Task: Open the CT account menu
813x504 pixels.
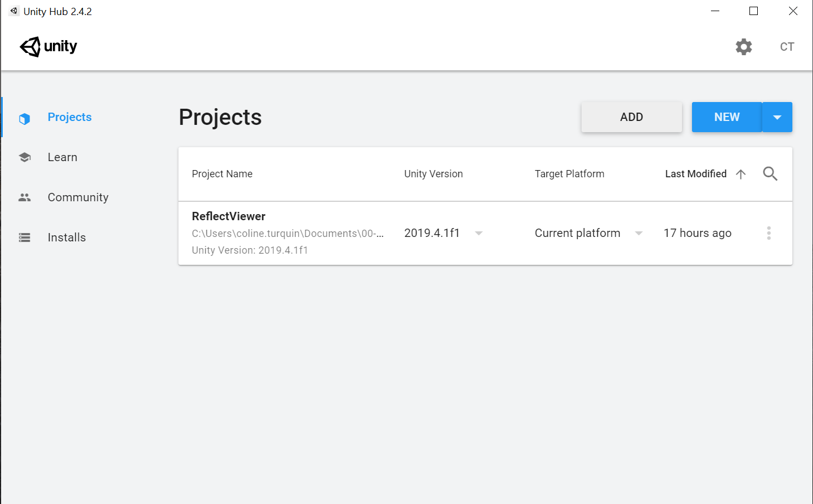Action: tap(787, 47)
